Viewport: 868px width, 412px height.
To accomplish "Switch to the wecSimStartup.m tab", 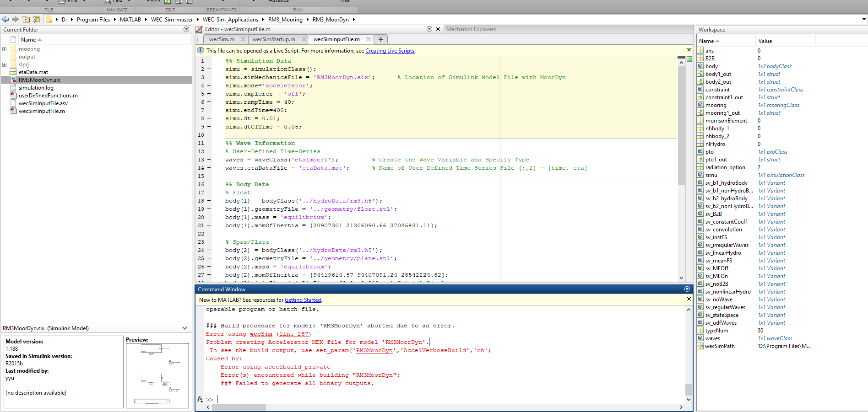I will point(275,39).
